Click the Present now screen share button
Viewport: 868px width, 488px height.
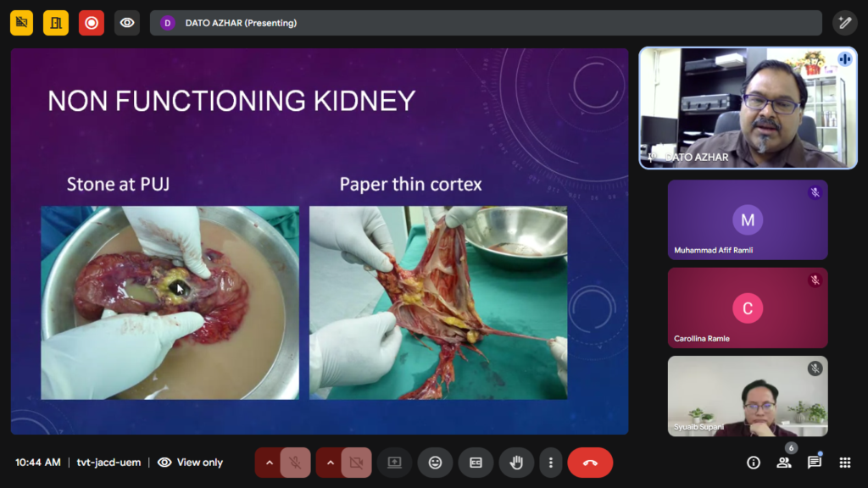pyautogui.click(x=394, y=463)
